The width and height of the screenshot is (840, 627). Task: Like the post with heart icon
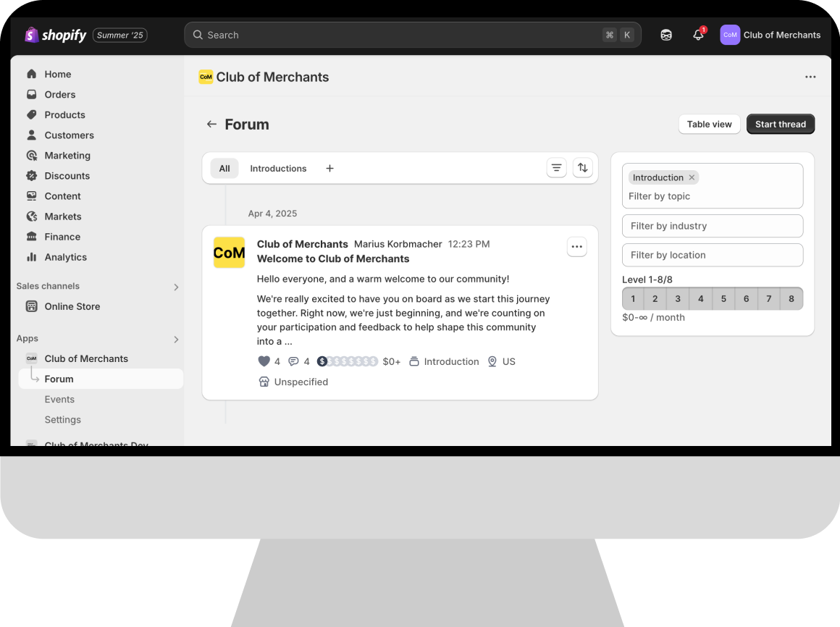[x=264, y=361]
